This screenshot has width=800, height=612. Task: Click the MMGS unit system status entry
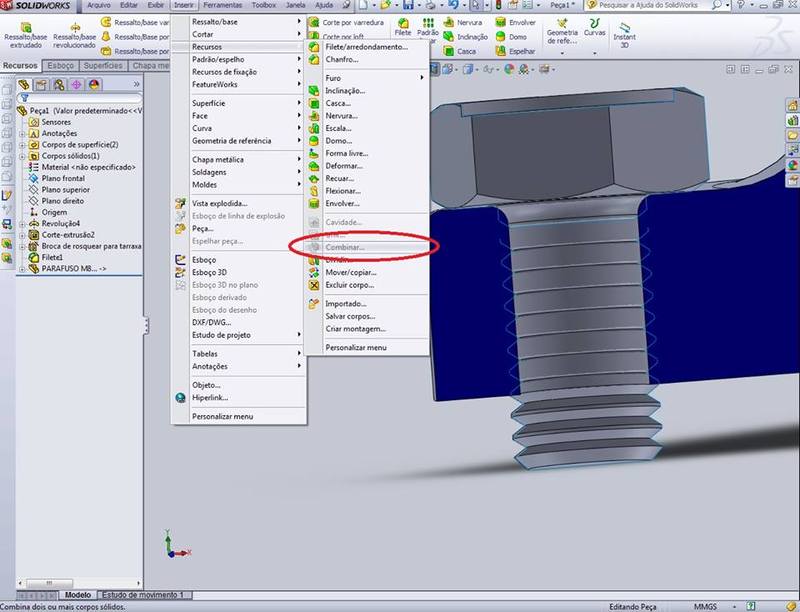tap(705, 607)
